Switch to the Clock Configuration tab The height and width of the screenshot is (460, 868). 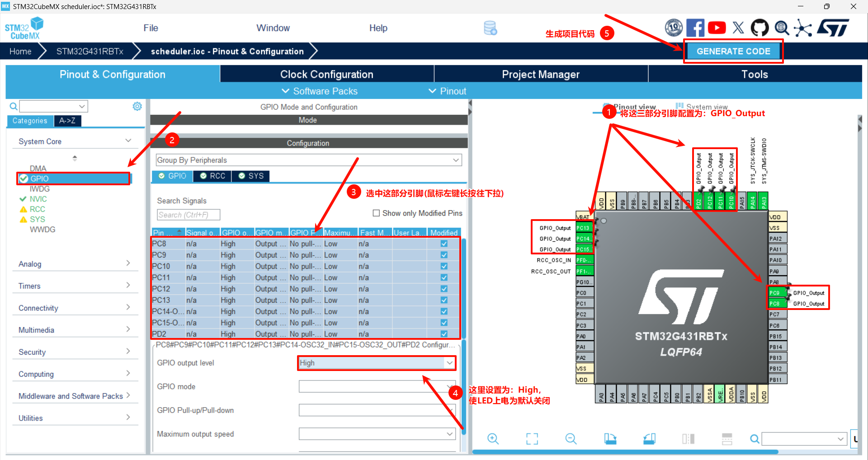click(x=327, y=74)
